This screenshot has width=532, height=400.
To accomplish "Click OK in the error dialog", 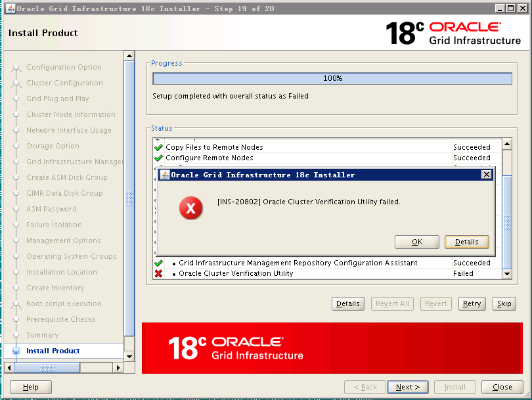I will click(x=417, y=242).
